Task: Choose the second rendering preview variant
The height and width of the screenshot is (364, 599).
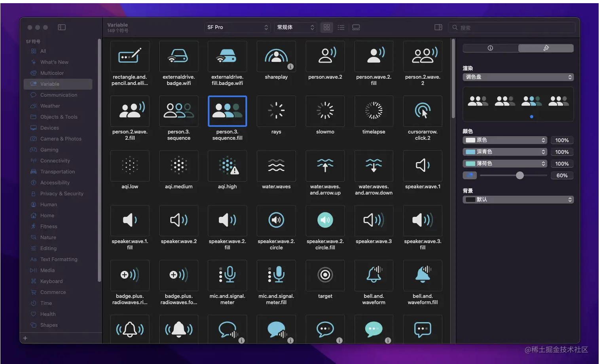Action: coord(505,101)
